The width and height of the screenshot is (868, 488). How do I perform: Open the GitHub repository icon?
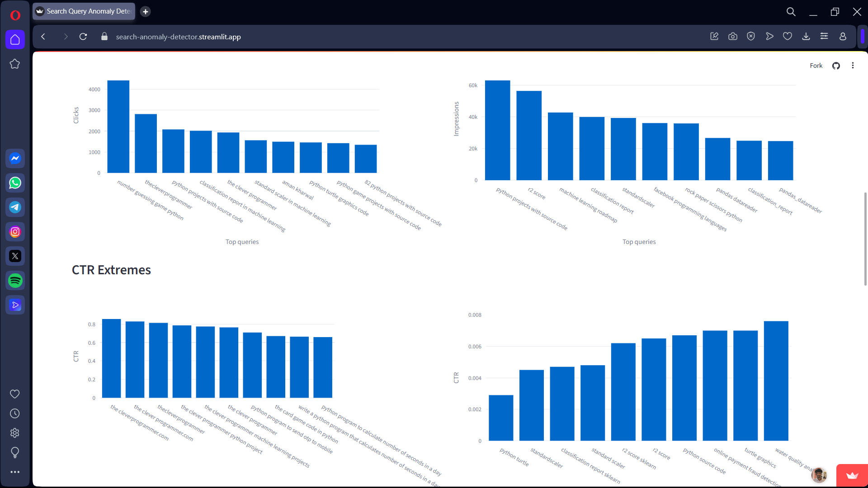[836, 66]
